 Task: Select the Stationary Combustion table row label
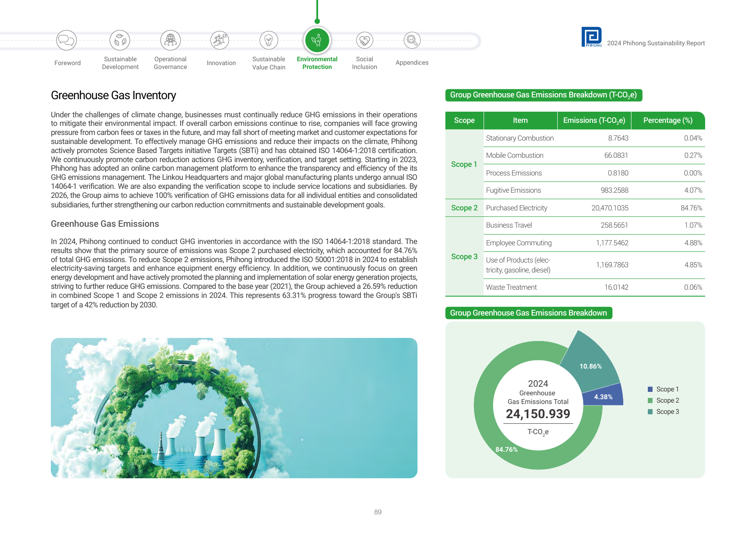[520, 138]
